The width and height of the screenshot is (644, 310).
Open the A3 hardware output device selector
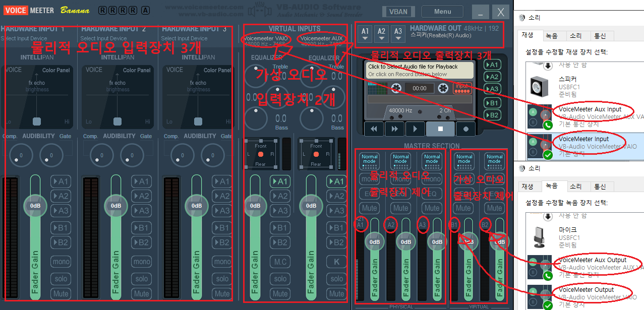pos(398,34)
